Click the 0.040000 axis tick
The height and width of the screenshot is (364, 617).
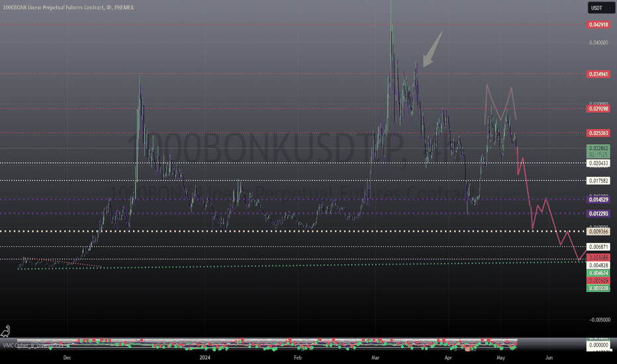coord(598,42)
